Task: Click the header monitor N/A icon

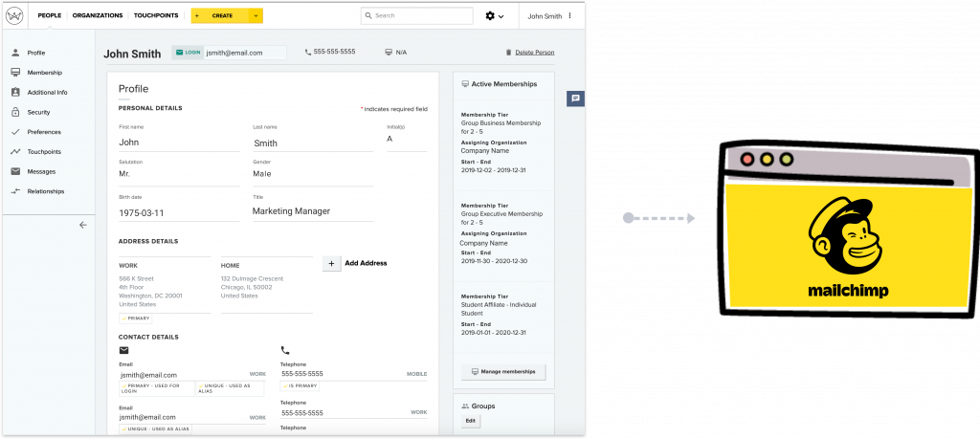Action: click(x=389, y=52)
